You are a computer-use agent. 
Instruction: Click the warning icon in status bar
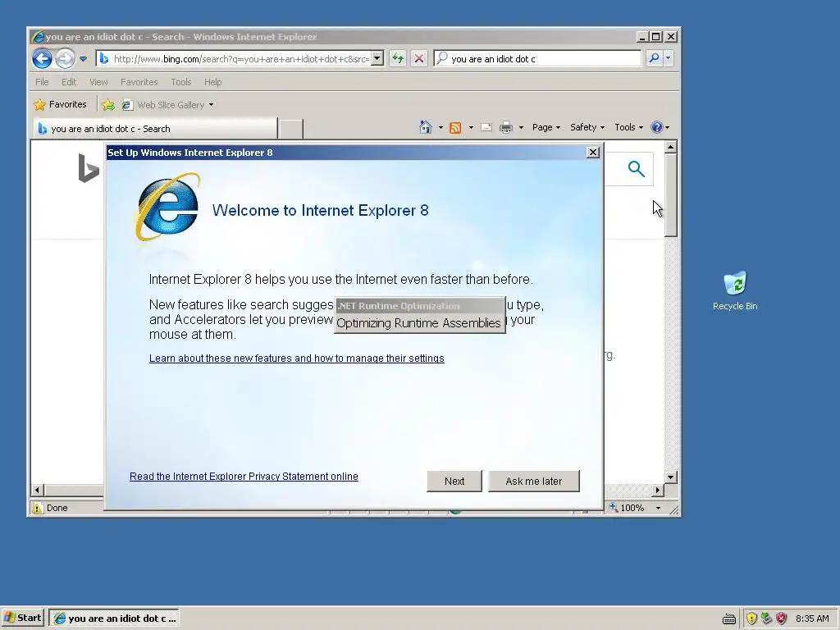pyautogui.click(x=38, y=508)
